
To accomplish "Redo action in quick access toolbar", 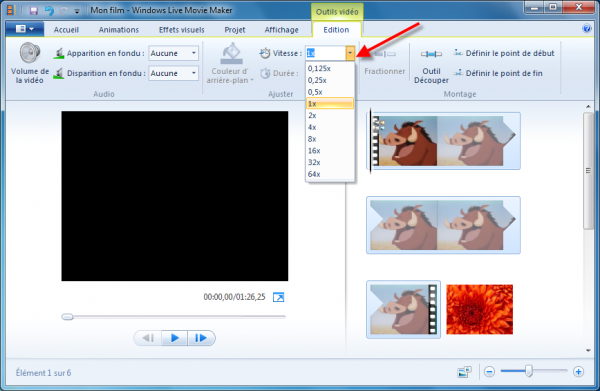I will tap(64, 11).
